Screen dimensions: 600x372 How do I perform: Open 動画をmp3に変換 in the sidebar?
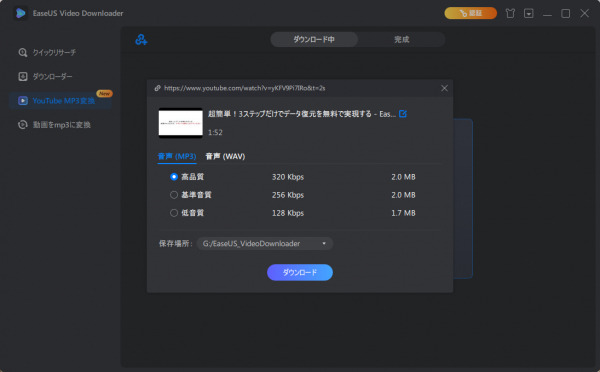[x=61, y=125]
